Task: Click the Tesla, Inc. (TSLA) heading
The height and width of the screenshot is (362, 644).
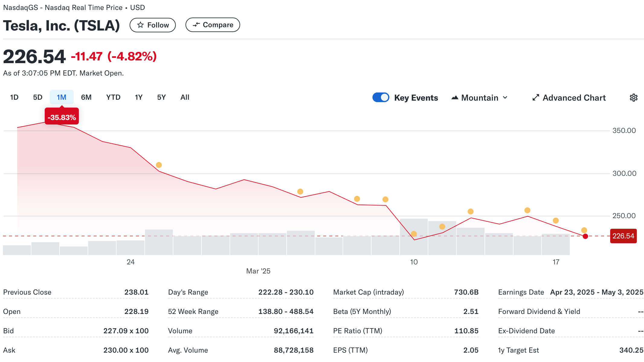Action: (62, 25)
